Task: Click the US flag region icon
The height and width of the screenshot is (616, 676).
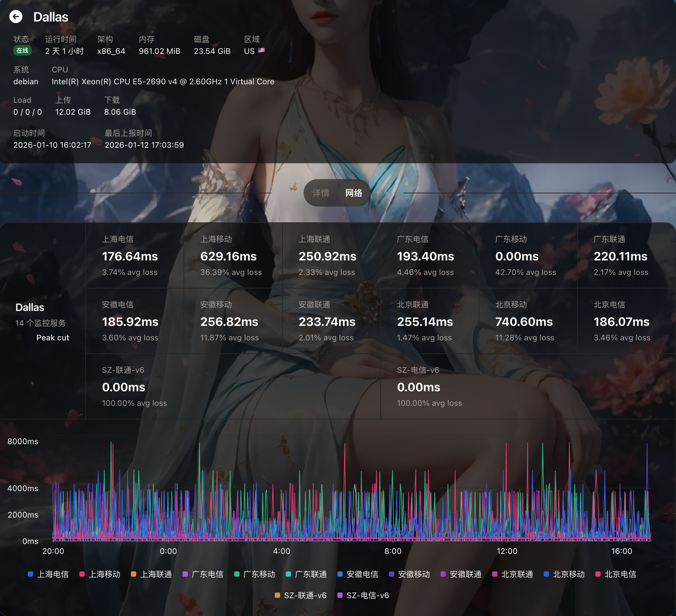Action: pos(261,50)
